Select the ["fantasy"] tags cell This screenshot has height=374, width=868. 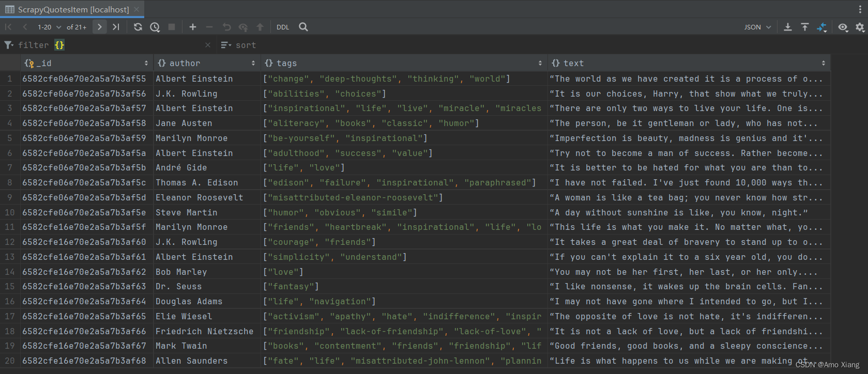(404, 286)
